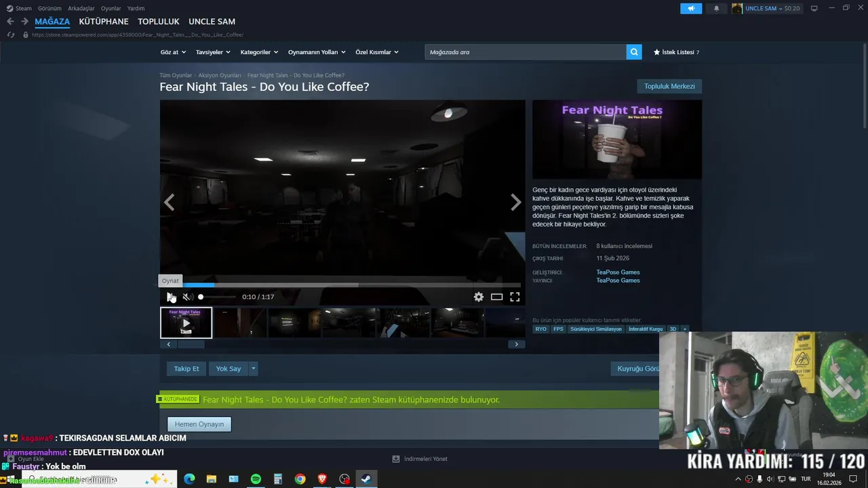Go forward with the right arrow
868x488 pixels.
[x=24, y=22]
